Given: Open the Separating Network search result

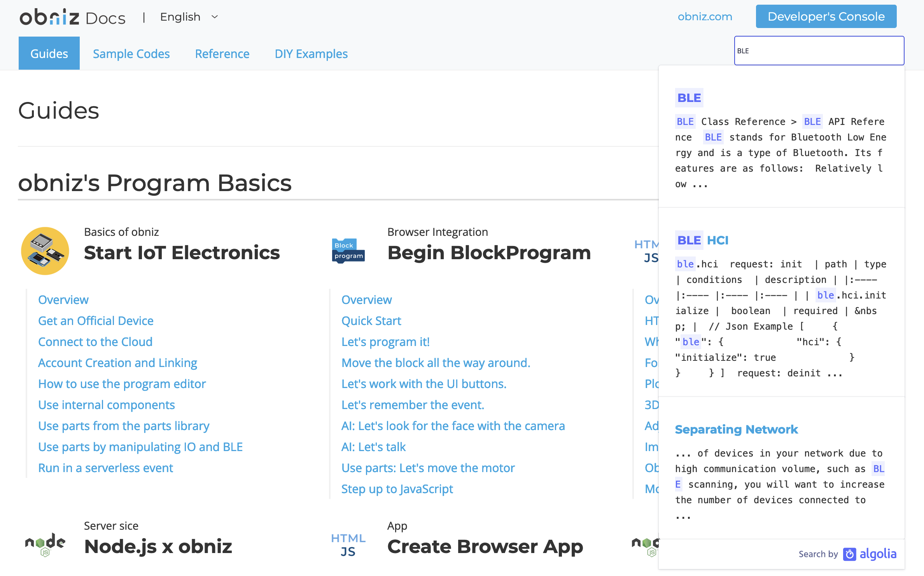Looking at the screenshot, I should tap(736, 429).
